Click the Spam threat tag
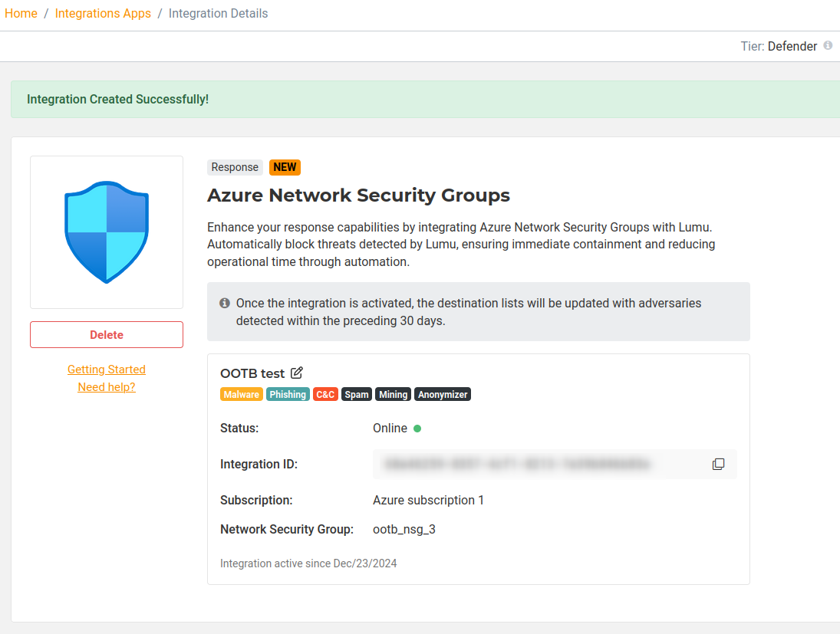The image size is (840, 634). pyautogui.click(x=357, y=395)
